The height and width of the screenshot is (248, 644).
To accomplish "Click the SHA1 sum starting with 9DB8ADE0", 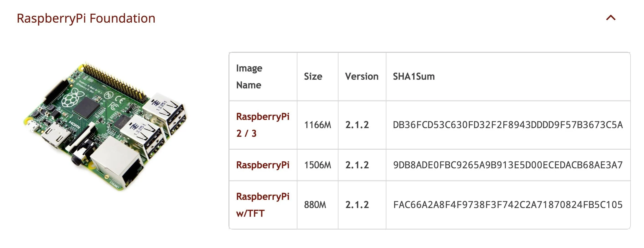I will point(508,165).
